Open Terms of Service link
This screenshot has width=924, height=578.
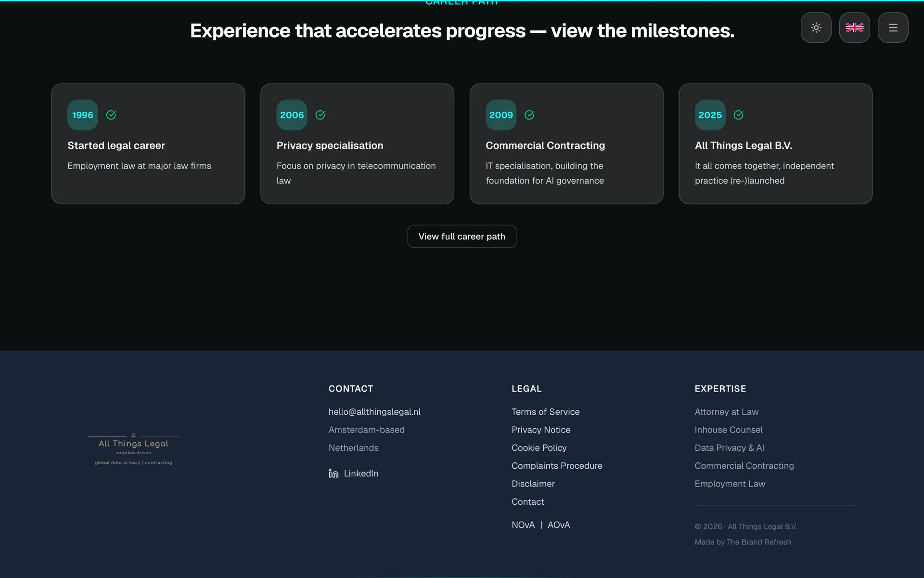tap(545, 412)
